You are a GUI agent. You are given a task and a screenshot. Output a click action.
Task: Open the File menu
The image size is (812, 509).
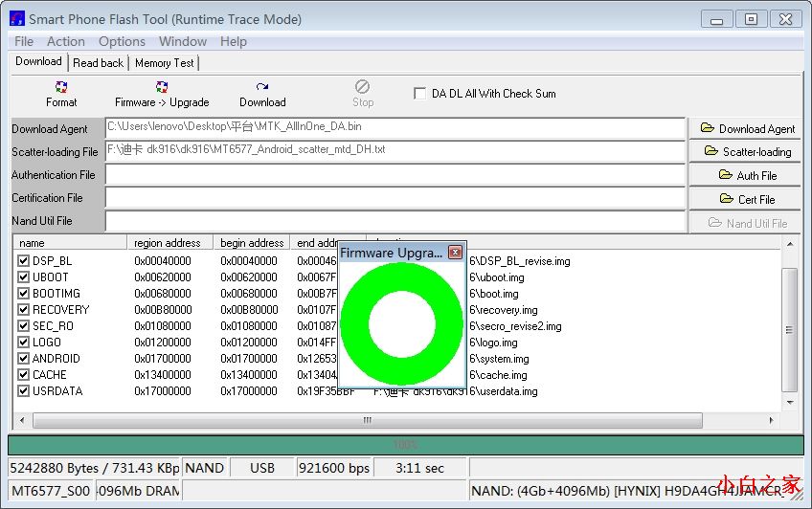[x=24, y=41]
